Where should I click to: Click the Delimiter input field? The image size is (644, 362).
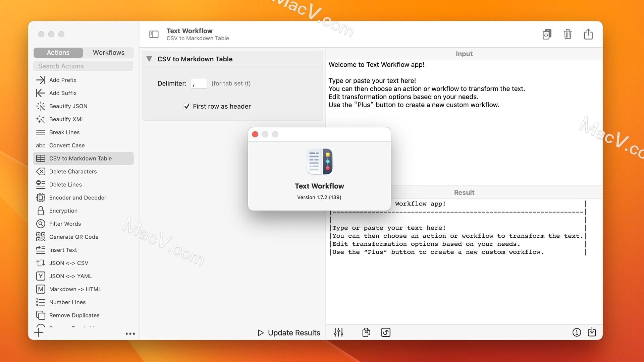click(x=199, y=83)
